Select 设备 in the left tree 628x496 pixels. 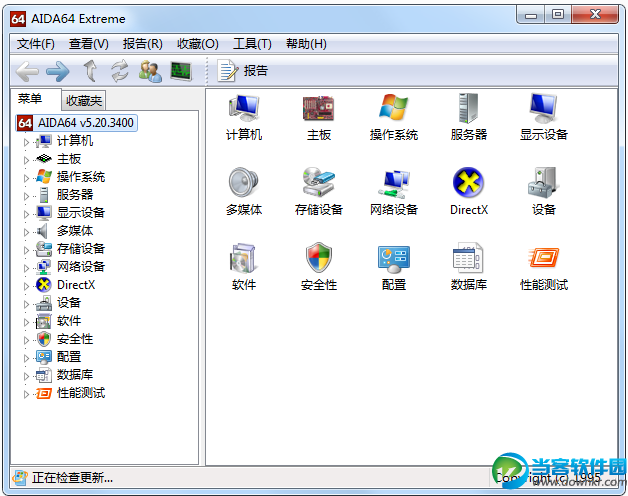pyautogui.click(x=69, y=303)
